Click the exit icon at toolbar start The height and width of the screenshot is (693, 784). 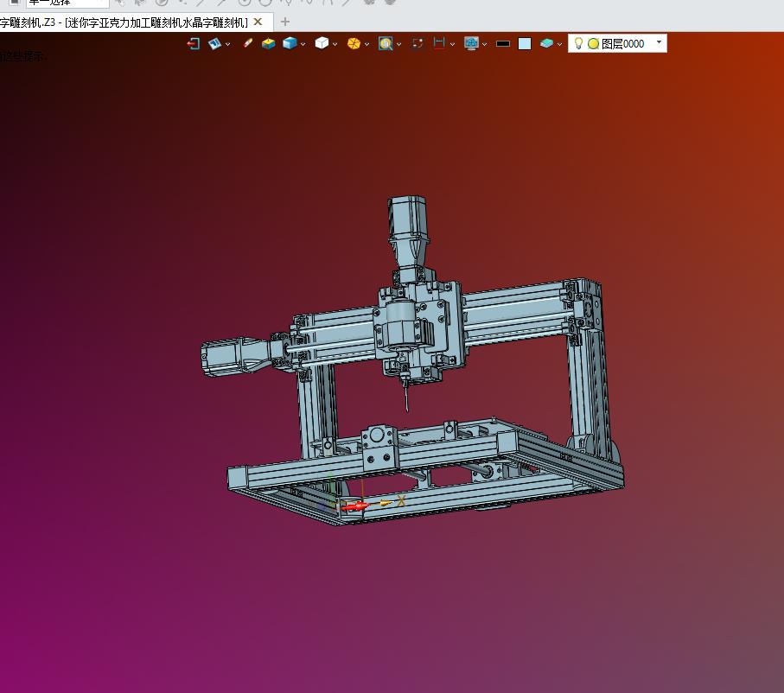(193, 43)
